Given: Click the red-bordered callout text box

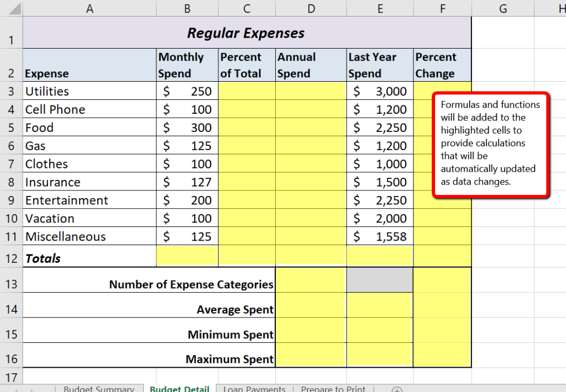Looking at the screenshot, I should (491, 144).
